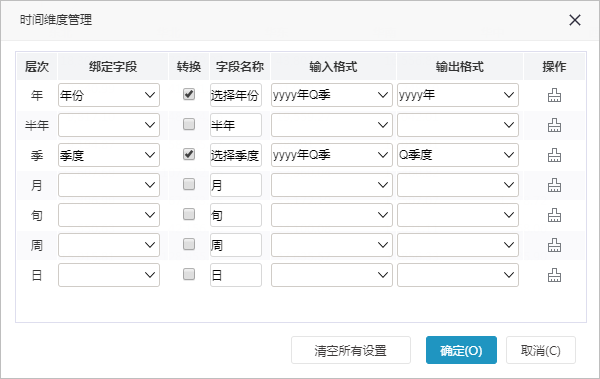Cancel with 取消(C) button

(541, 350)
